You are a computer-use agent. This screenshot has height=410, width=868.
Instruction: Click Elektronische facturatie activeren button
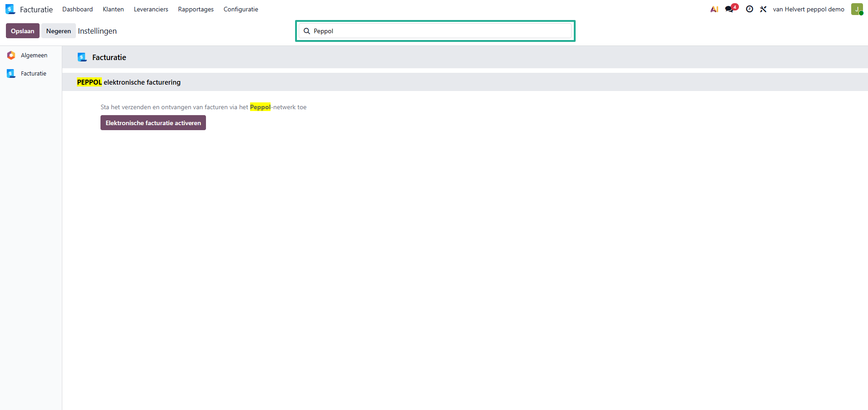pos(153,123)
